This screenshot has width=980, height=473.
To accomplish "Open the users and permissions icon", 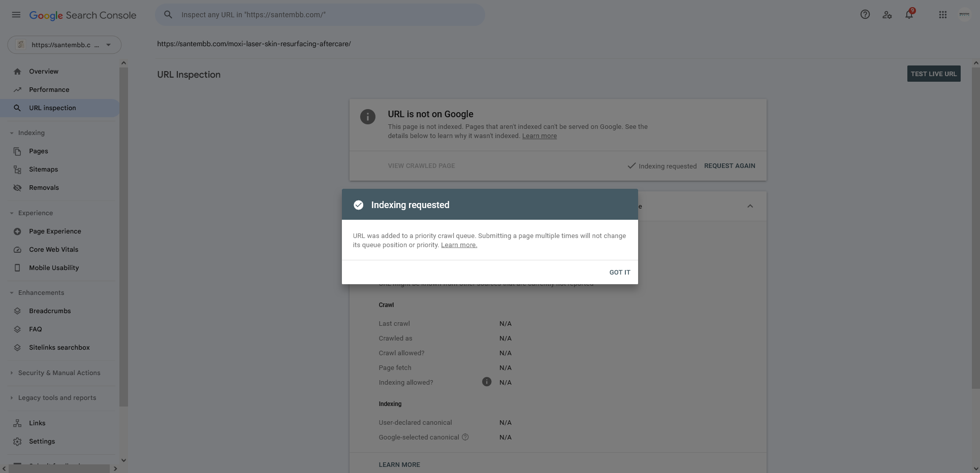I will click(887, 15).
